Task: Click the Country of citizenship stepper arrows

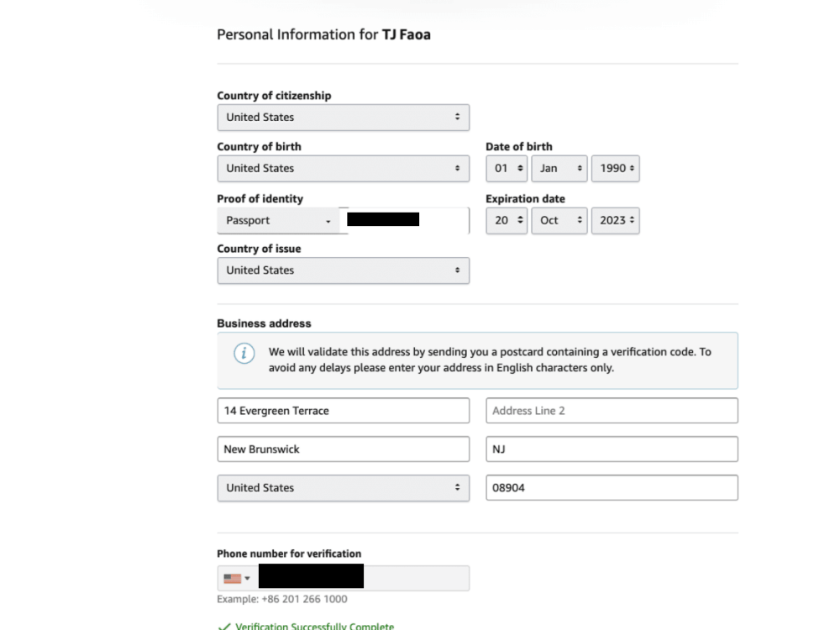Action: 458,117
